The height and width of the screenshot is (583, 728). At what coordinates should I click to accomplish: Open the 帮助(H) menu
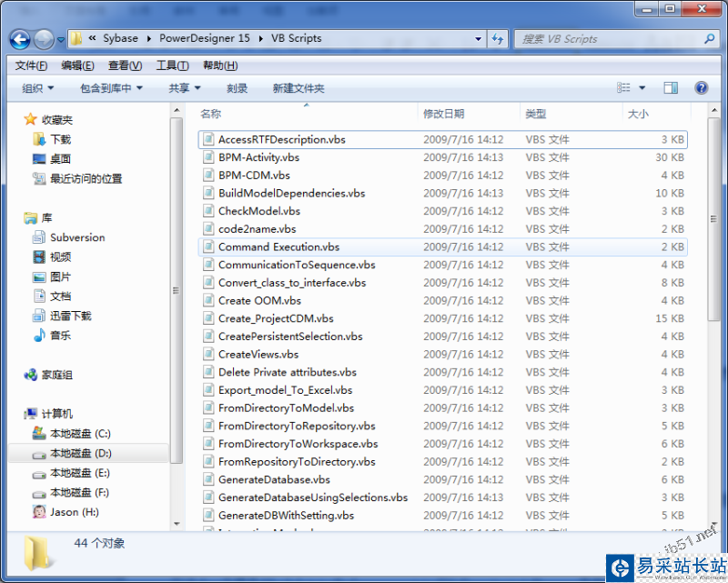pyautogui.click(x=220, y=65)
